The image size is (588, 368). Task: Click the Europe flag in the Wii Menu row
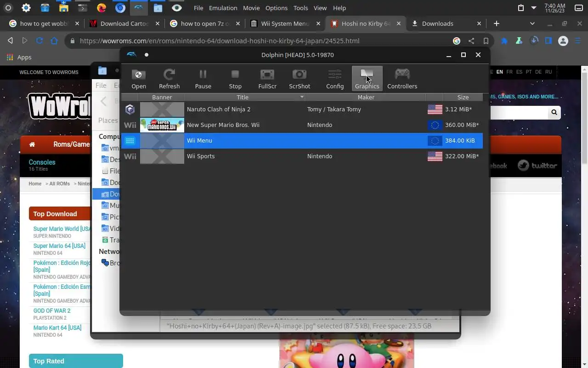tap(435, 140)
